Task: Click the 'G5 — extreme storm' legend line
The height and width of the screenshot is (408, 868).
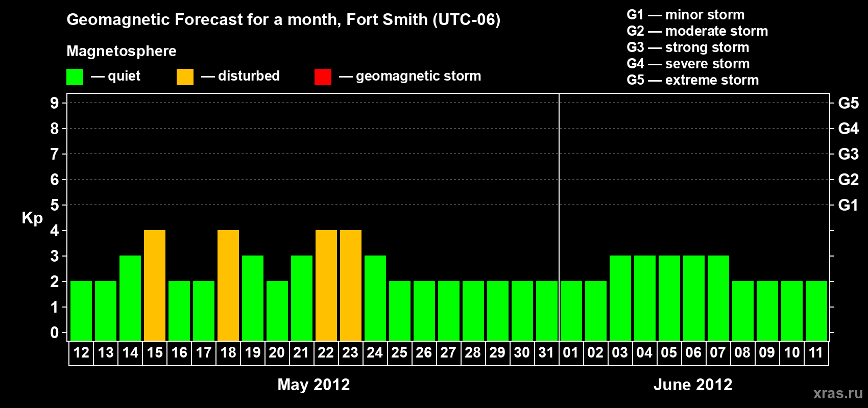Action: point(693,80)
